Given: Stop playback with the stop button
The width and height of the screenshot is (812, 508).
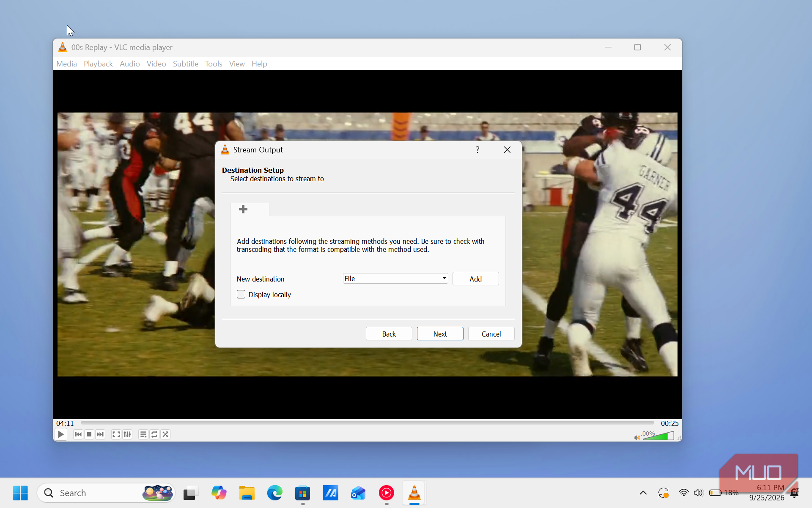Looking at the screenshot, I should 89,434.
